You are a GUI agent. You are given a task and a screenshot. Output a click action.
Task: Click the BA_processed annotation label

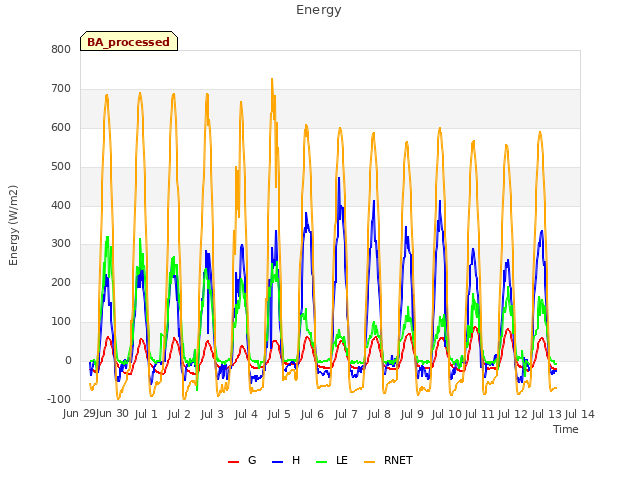click(x=129, y=42)
